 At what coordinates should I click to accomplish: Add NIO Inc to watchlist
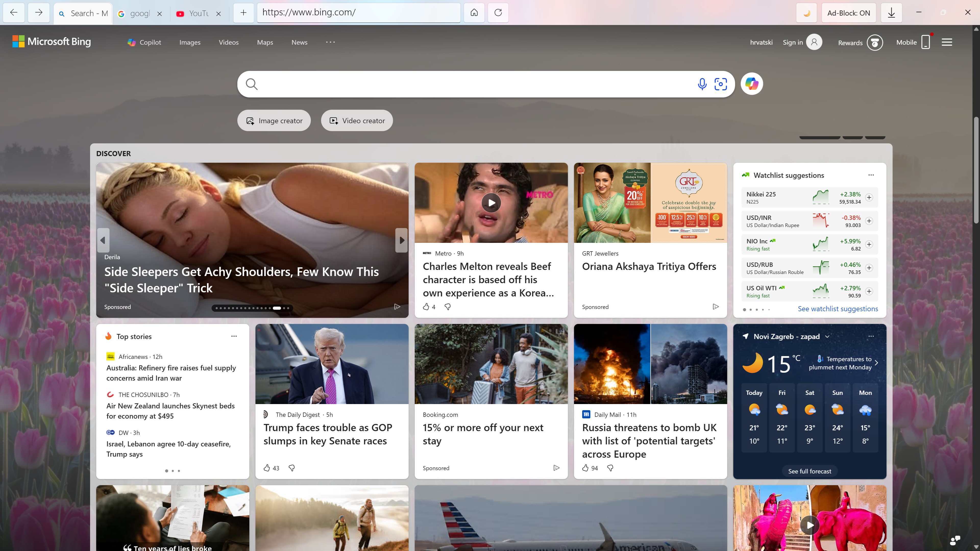[x=869, y=244]
